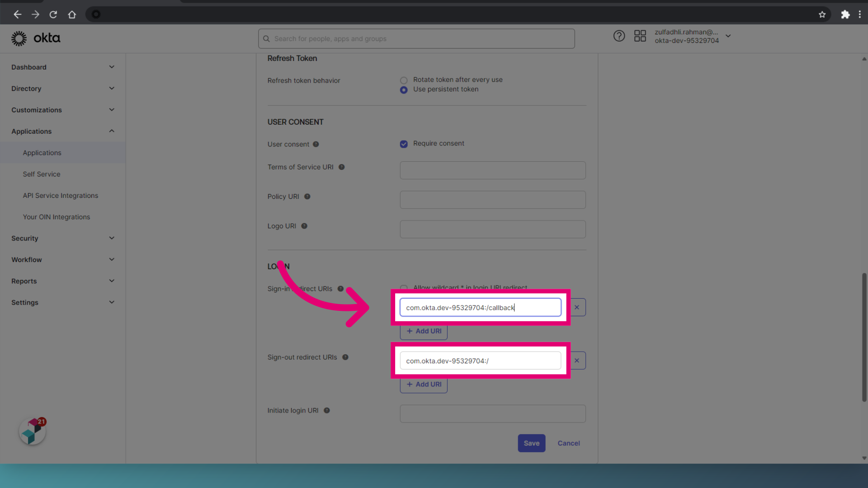The width and height of the screenshot is (868, 488).
Task: Add URI under sign-out redirect URIs
Action: click(x=424, y=385)
